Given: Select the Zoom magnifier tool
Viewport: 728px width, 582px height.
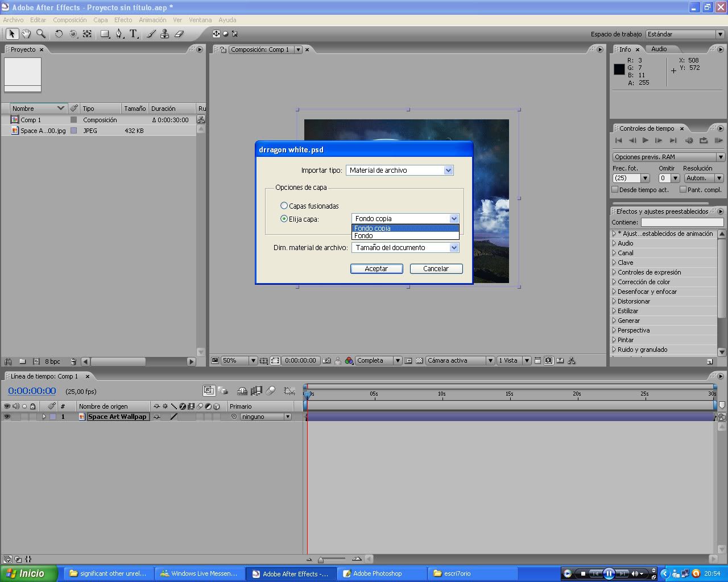Looking at the screenshot, I should pos(41,34).
